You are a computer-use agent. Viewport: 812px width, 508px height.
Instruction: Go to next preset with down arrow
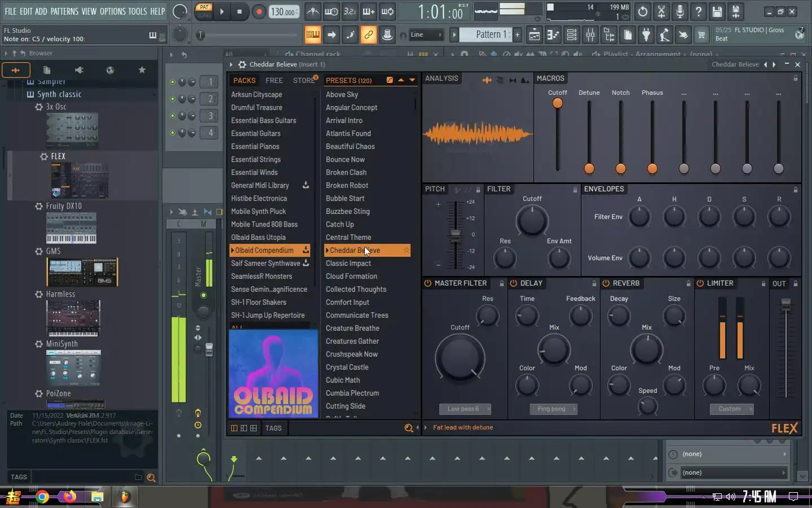412,80
